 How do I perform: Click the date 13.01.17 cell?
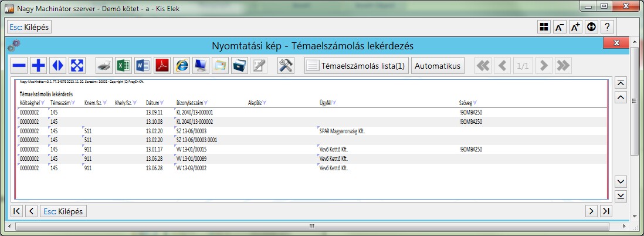click(x=154, y=150)
